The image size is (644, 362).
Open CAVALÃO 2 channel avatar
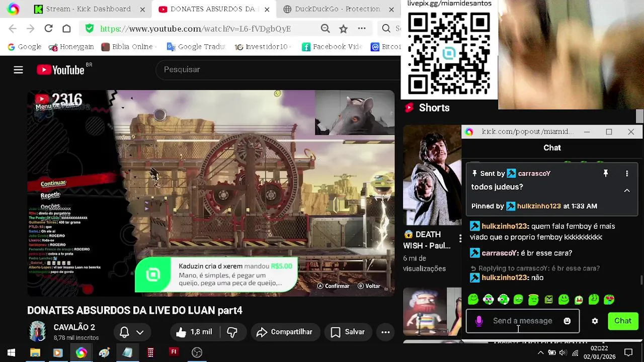(x=37, y=332)
